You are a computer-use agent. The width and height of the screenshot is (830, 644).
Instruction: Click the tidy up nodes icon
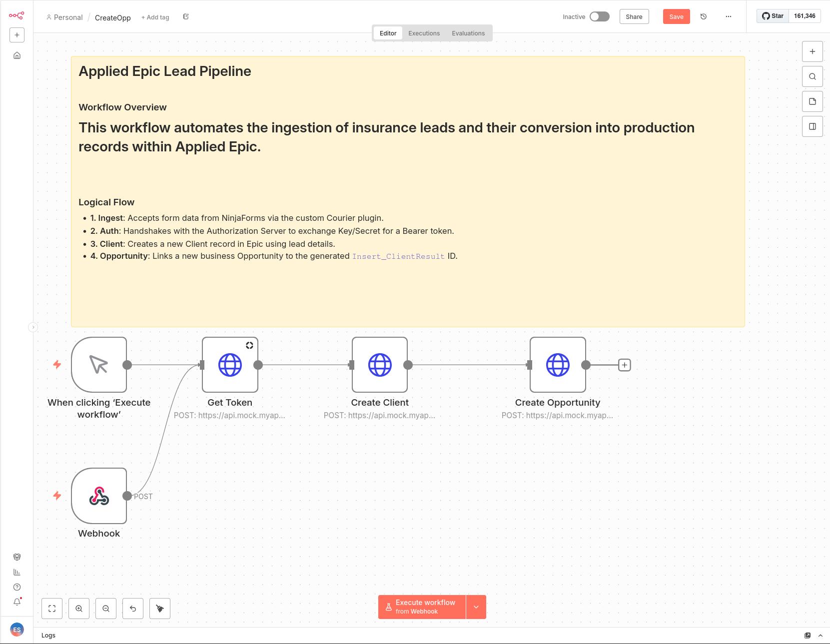pyautogui.click(x=160, y=608)
